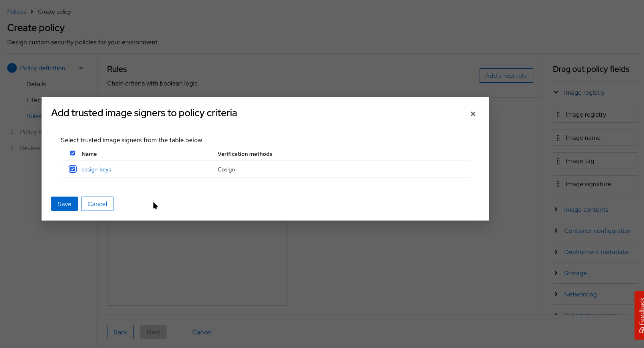Click the Image signature drag handle icon
Viewport: 644px width, 348px height.
tap(558, 184)
